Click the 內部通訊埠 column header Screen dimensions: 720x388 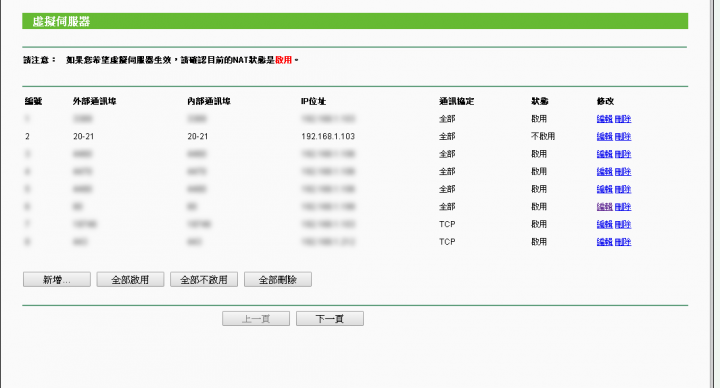(x=208, y=101)
